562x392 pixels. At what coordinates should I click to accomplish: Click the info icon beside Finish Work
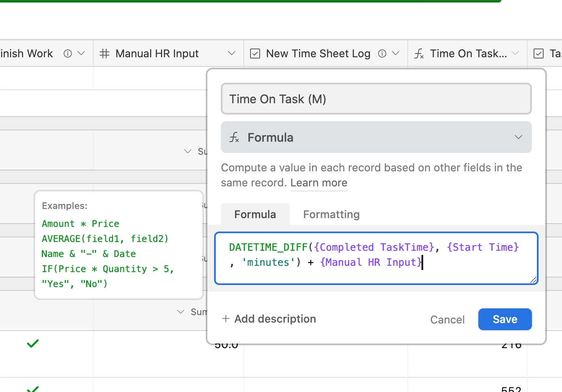coord(68,53)
